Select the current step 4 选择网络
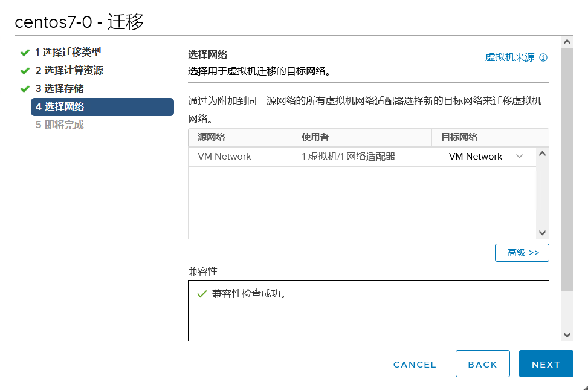The image size is (588, 390). click(x=102, y=107)
